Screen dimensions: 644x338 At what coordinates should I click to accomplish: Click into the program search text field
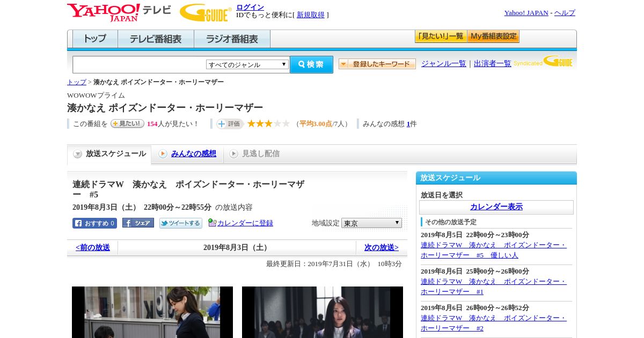139,64
